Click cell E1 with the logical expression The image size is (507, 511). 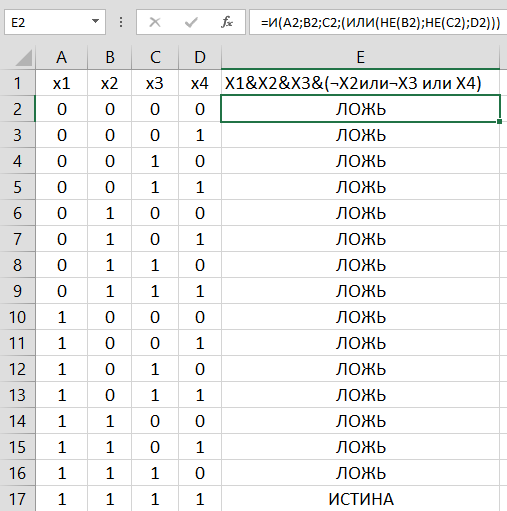pos(360,83)
